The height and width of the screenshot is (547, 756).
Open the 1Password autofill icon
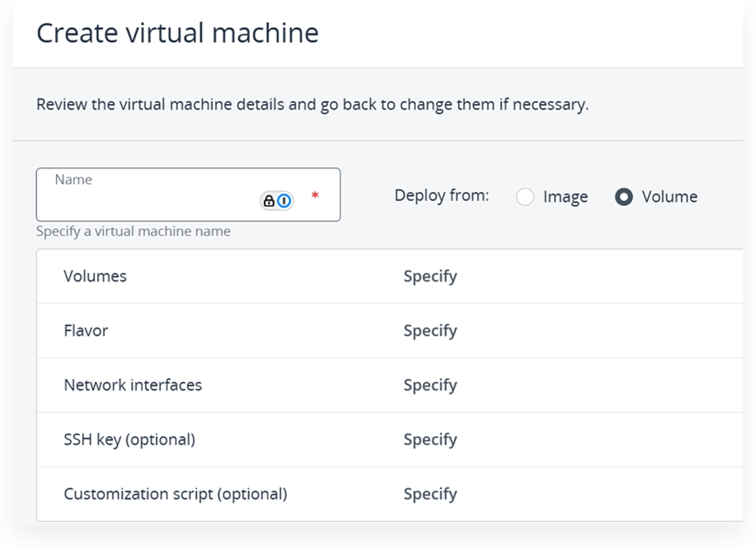(284, 201)
